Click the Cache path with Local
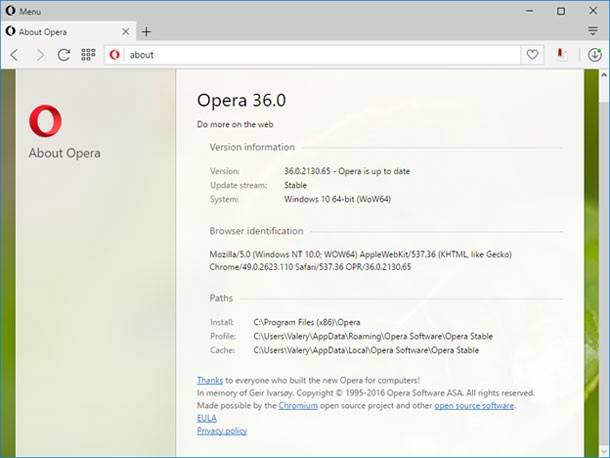This screenshot has height=458, width=610. (x=366, y=350)
